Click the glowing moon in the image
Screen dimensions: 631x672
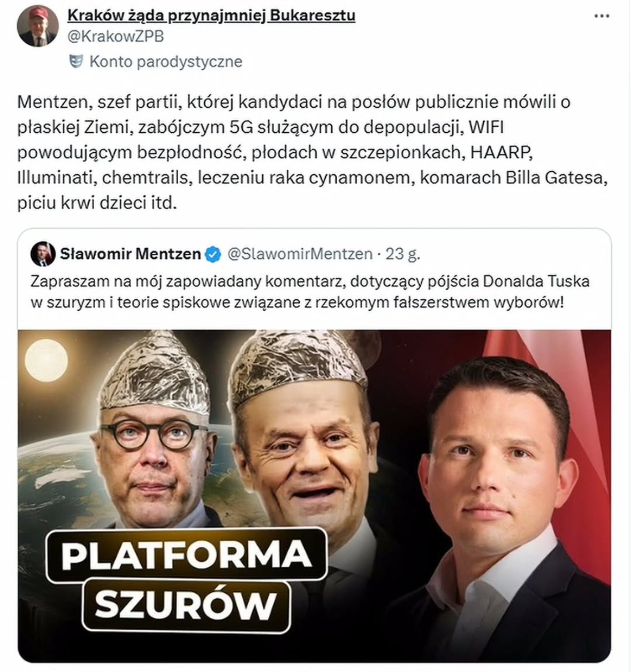tap(47, 361)
